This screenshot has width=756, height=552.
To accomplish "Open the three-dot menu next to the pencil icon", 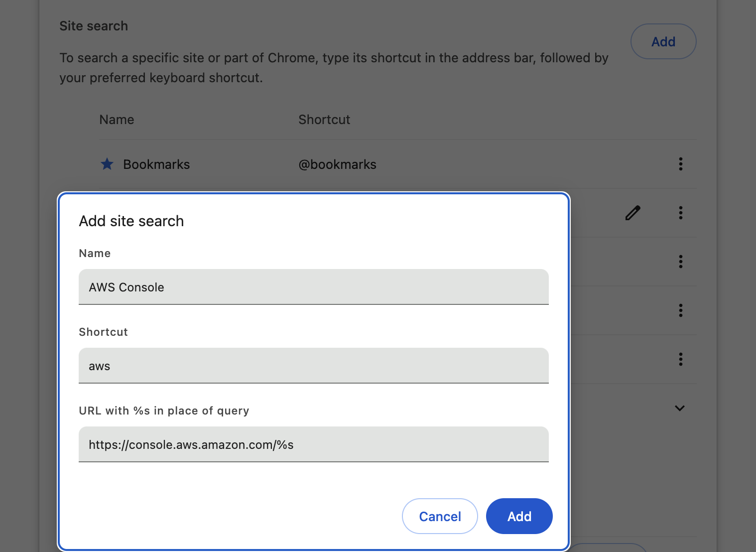I will coord(680,213).
